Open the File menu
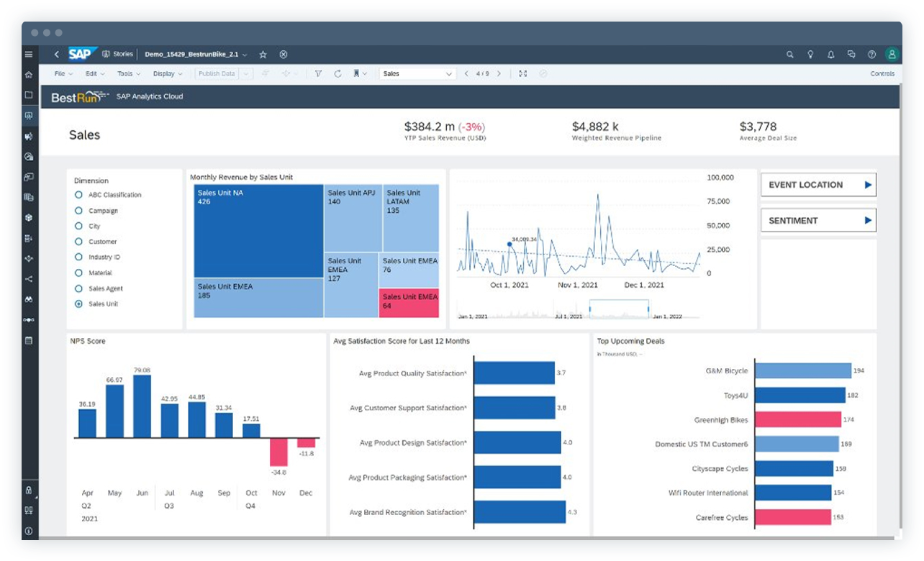924x561 pixels. click(x=63, y=73)
